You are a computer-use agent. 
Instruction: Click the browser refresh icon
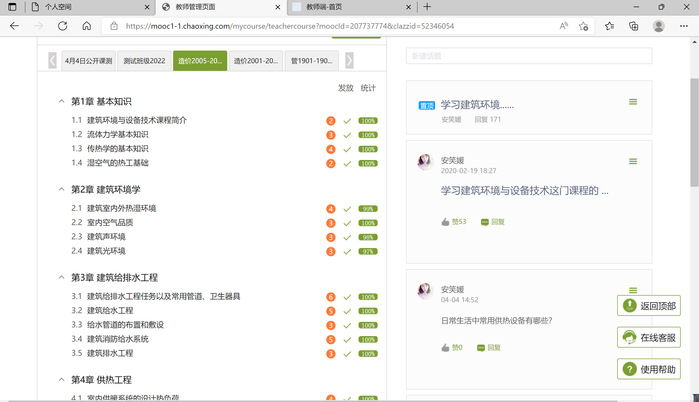coord(62,26)
